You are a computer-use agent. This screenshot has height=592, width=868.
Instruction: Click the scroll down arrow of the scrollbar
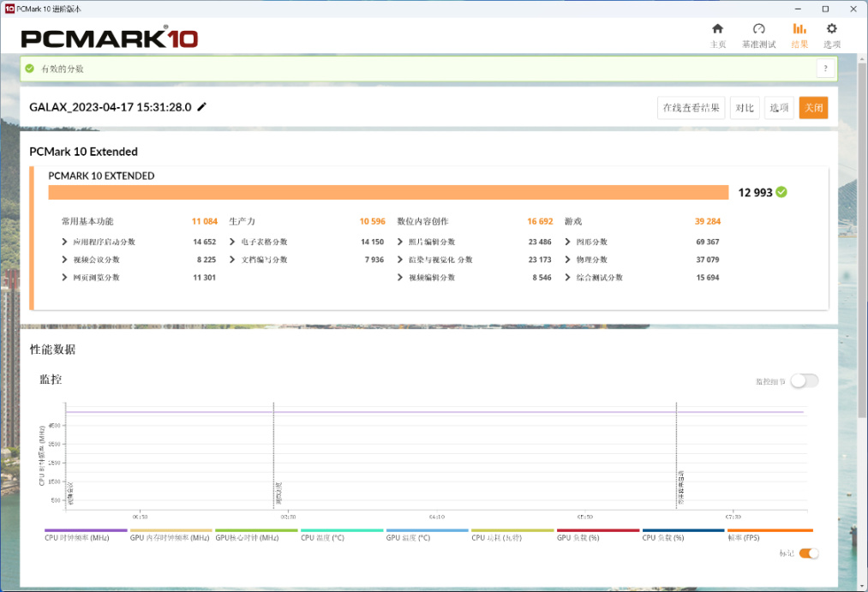click(x=862, y=587)
